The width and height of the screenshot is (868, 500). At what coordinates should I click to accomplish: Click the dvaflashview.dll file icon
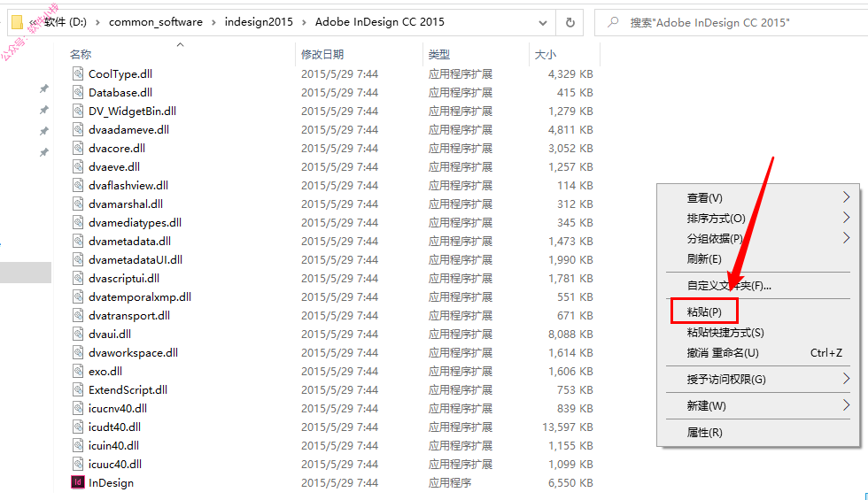tap(78, 185)
